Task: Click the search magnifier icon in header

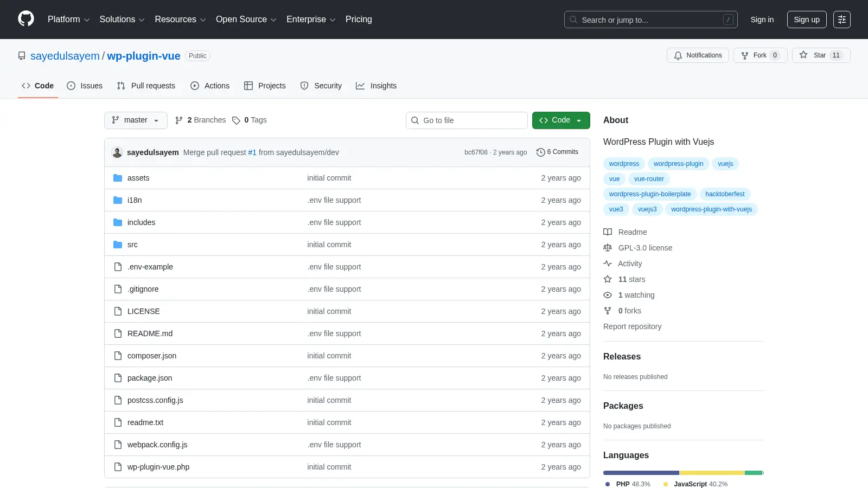Action: pyautogui.click(x=573, y=20)
